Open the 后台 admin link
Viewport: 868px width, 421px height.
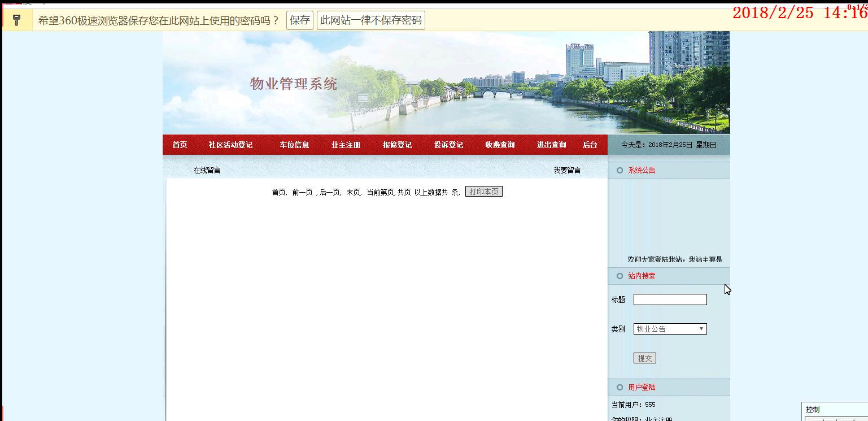[590, 145]
